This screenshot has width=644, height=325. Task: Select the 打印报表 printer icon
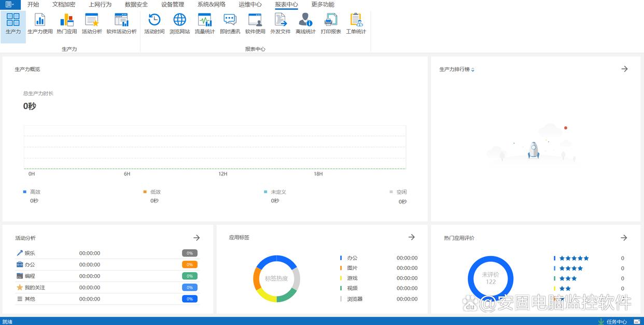[x=331, y=24]
